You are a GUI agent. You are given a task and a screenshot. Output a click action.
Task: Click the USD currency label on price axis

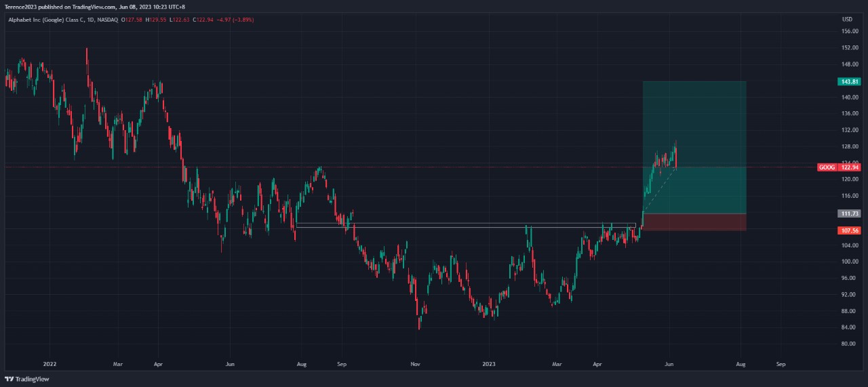[847, 19]
